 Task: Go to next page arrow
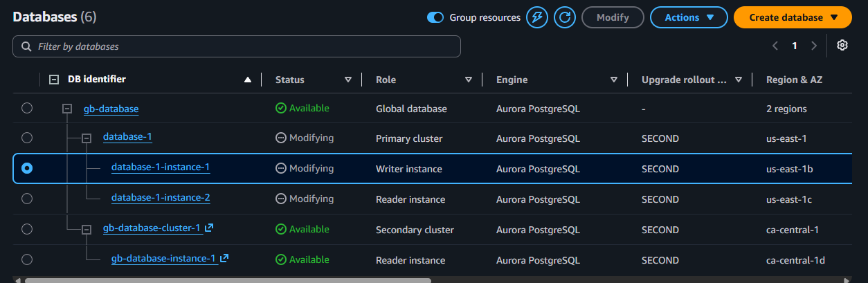coord(814,46)
